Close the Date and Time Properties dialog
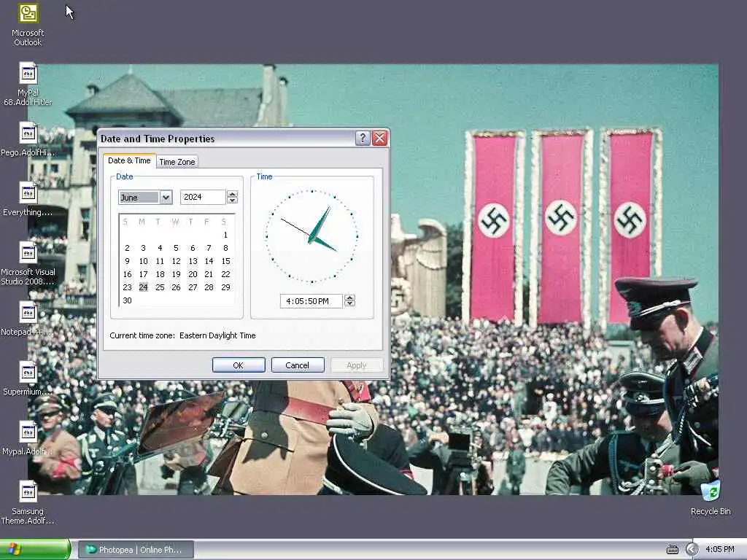Image resolution: width=747 pixels, height=560 pixels. 379,139
